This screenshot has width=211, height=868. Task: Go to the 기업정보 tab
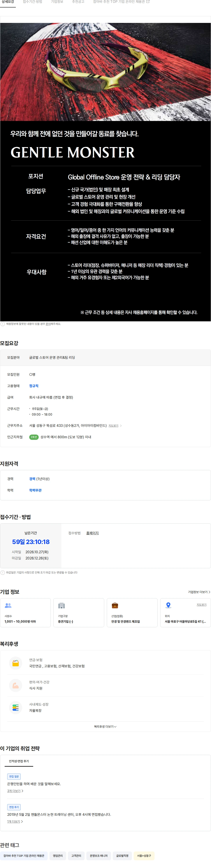(57, 2)
